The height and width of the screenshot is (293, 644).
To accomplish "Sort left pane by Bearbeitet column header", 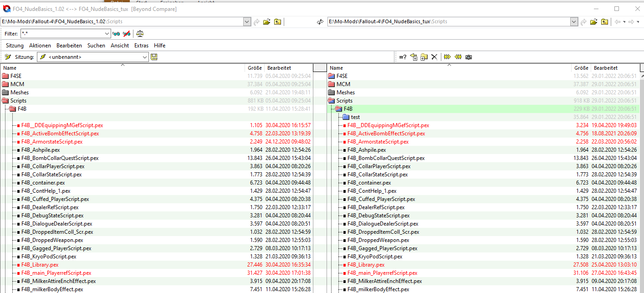I will [x=289, y=68].
